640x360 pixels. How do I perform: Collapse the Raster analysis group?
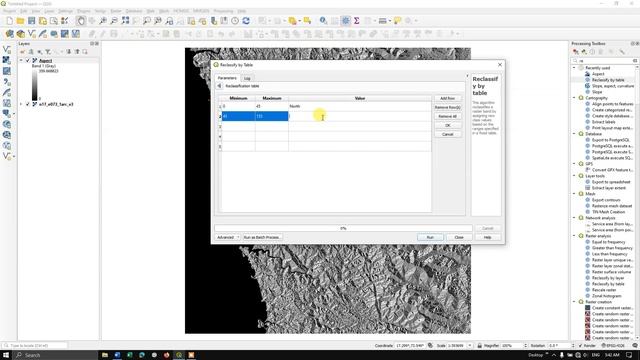point(574,236)
